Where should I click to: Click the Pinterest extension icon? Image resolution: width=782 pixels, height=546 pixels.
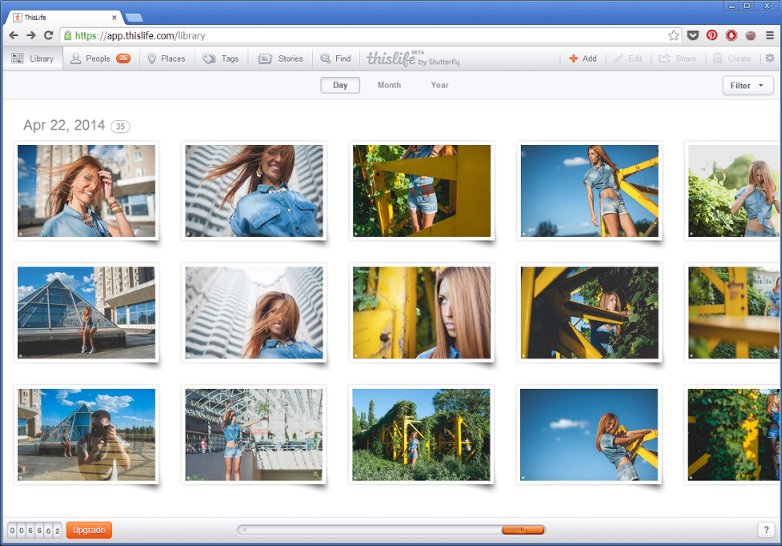tap(712, 35)
